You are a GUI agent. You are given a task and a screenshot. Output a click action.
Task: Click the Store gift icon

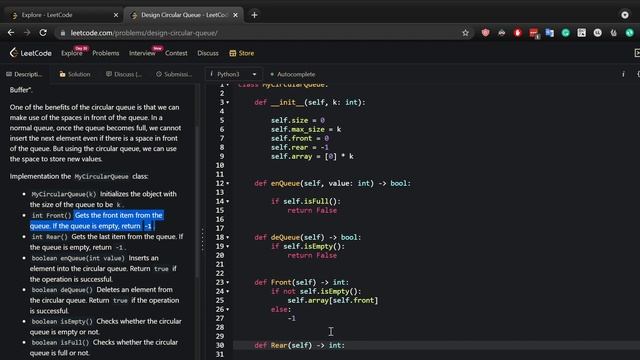pos(233,53)
